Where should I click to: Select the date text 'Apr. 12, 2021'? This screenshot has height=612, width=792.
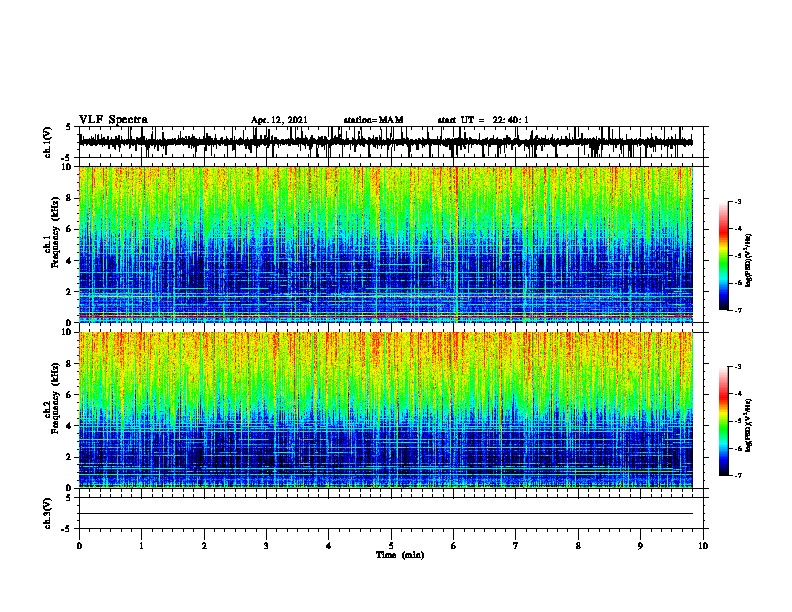coord(279,120)
